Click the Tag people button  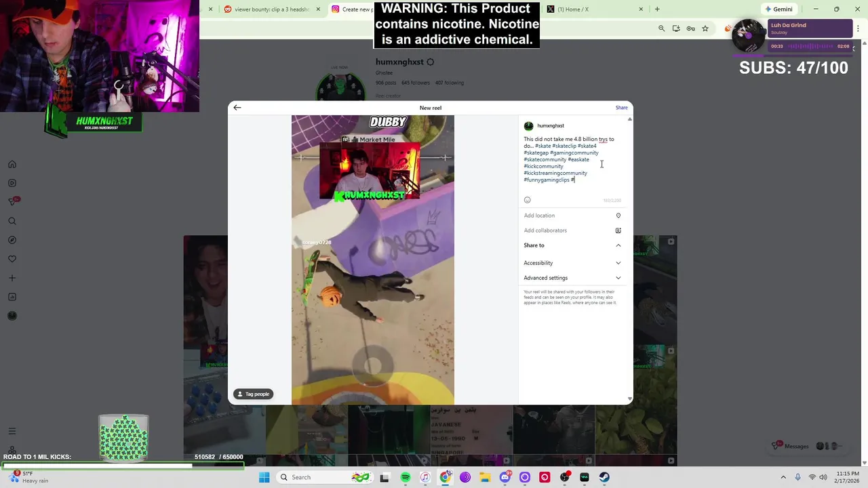[x=254, y=394]
